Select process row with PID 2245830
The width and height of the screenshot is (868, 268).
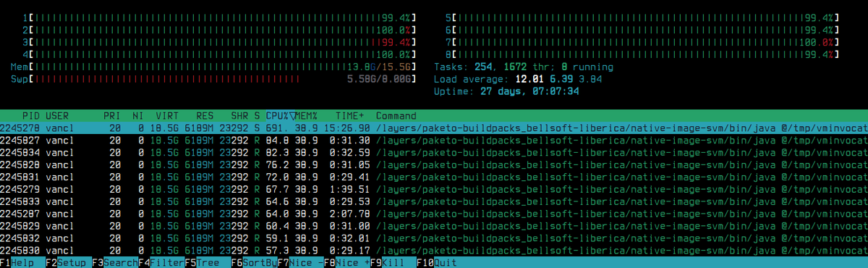click(434, 251)
